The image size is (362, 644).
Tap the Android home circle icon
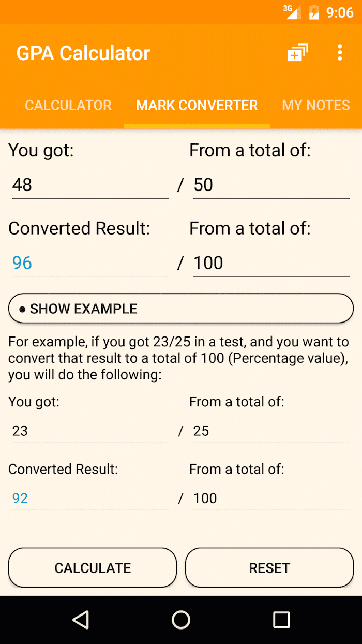(x=181, y=620)
